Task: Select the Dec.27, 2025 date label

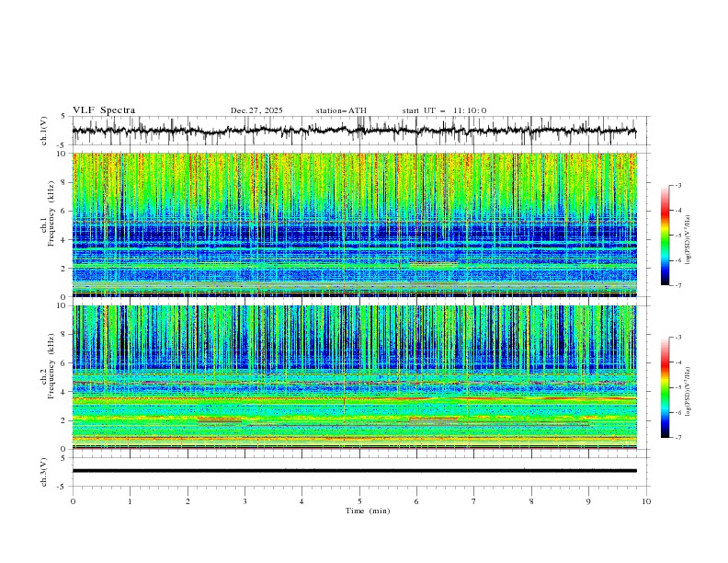Action: [x=256, y=110]
